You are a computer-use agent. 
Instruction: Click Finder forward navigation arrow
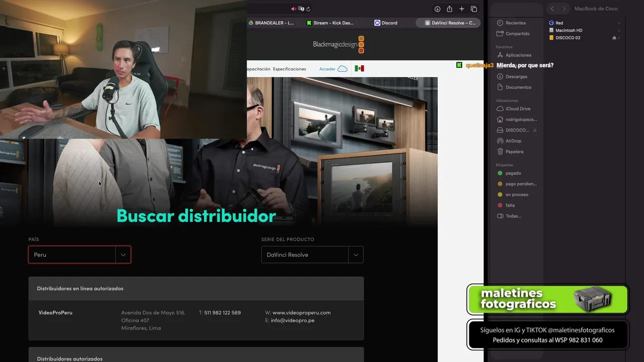click(564, 9)
